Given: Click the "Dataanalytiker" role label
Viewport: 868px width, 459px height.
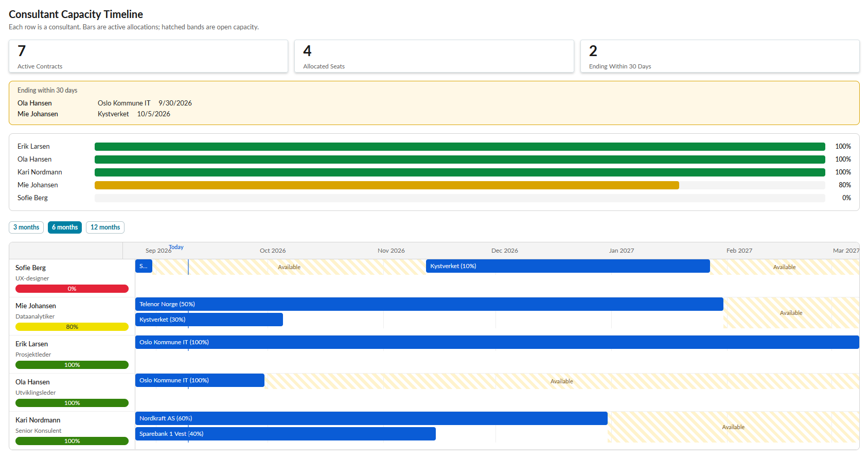Looking at the screenshot, I should pos(35,316).
